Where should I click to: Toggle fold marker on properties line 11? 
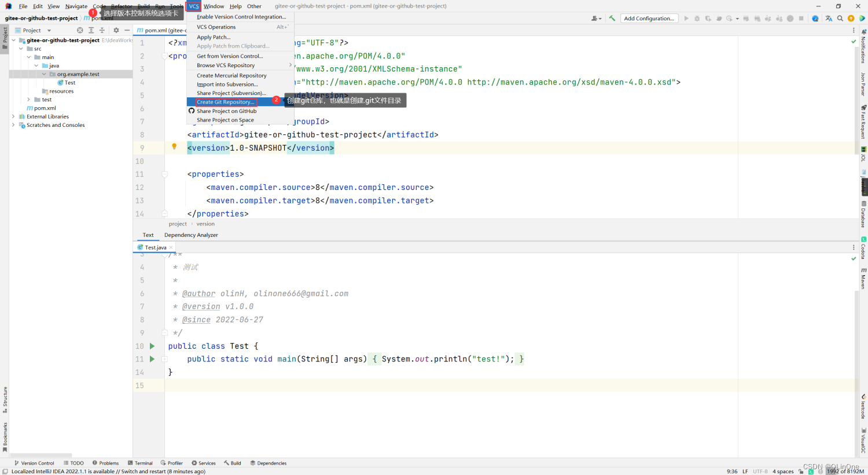[164, 174]
